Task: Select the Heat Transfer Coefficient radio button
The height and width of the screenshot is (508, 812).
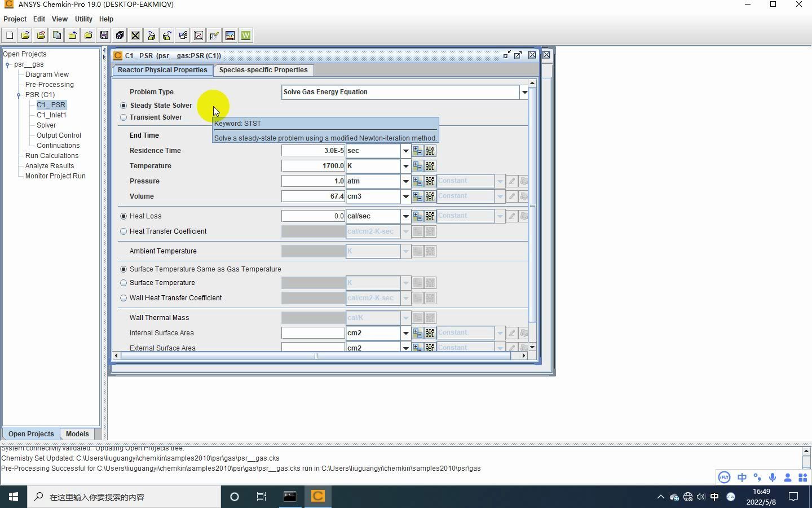Action: (x=123, y=231)
